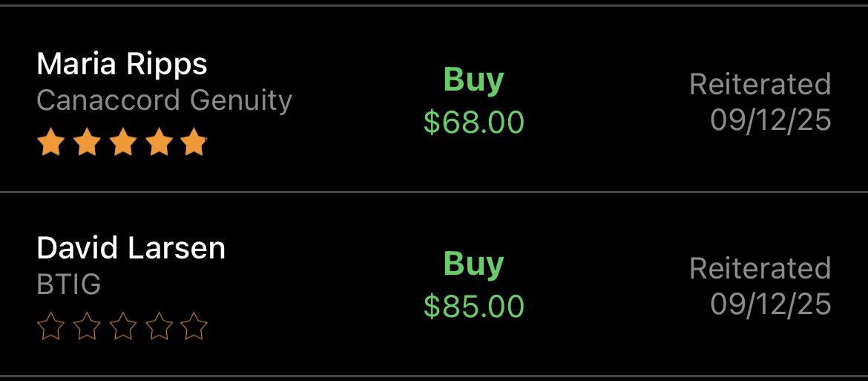868x381 pixels.
Task: Click the 09/12/25 date in Ripps row
Action: (x=771, y=120)
